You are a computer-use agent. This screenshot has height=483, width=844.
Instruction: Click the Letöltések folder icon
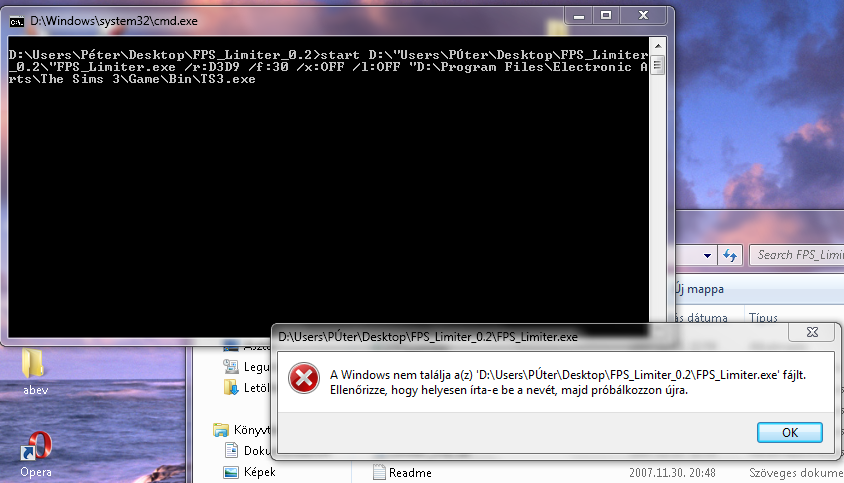point(231,387)
